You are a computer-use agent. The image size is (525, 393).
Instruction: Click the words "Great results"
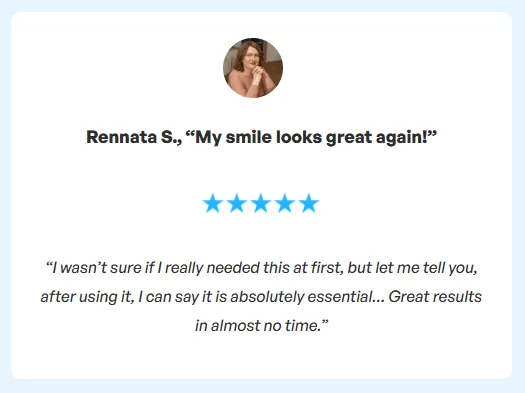tap(435, 297)
